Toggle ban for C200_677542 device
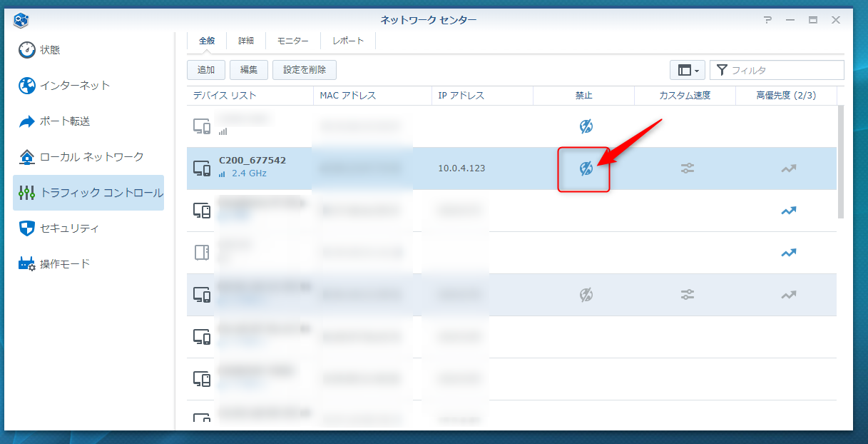This screenshot has width=868, height=444. point(586,168)
